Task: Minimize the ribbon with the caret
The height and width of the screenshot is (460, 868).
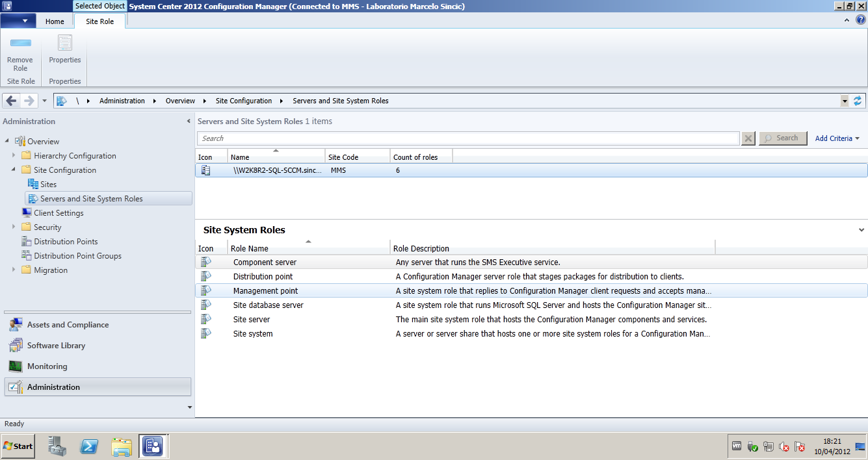Action: click(847, 20)
